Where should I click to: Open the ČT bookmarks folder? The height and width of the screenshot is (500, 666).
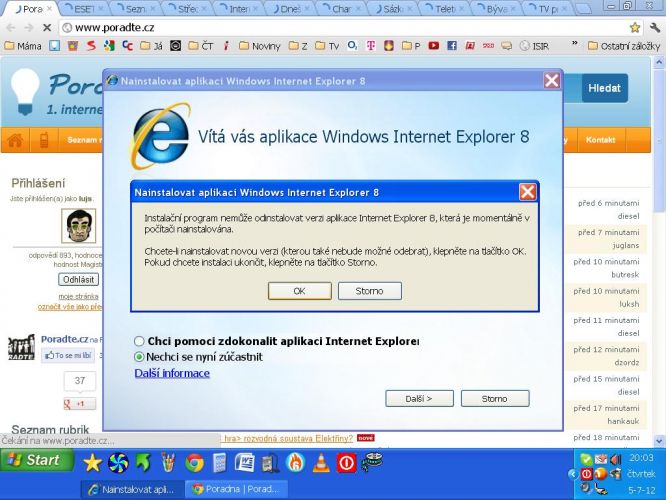tap(201, 45)
